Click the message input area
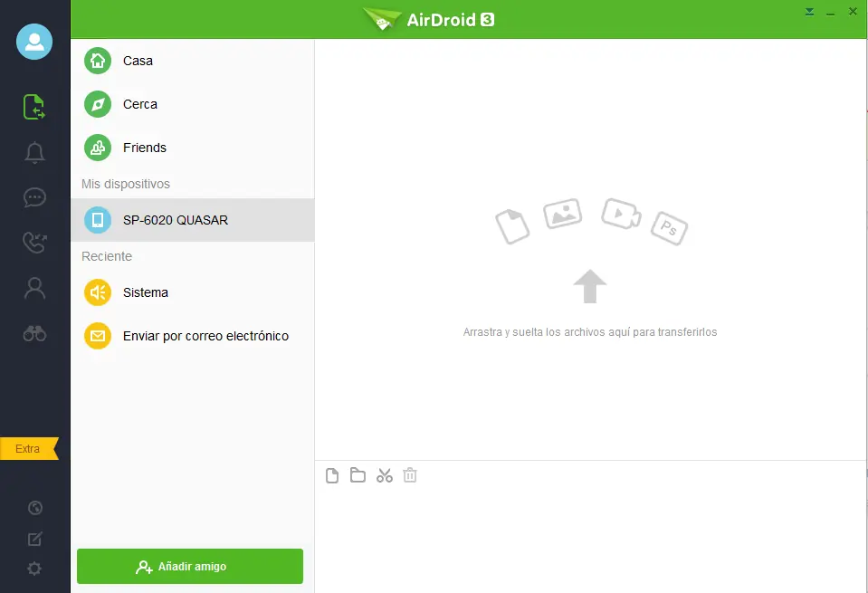 (590, 540)
